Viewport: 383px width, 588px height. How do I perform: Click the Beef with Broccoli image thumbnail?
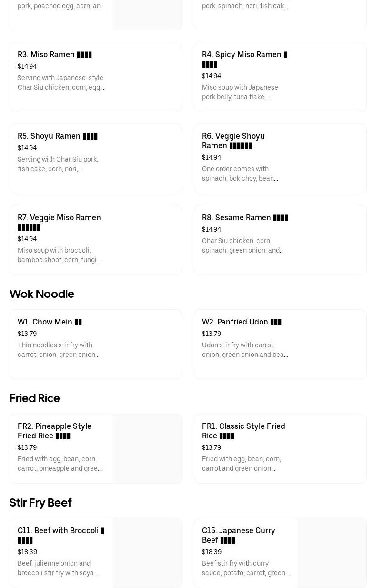coord(147,553)
